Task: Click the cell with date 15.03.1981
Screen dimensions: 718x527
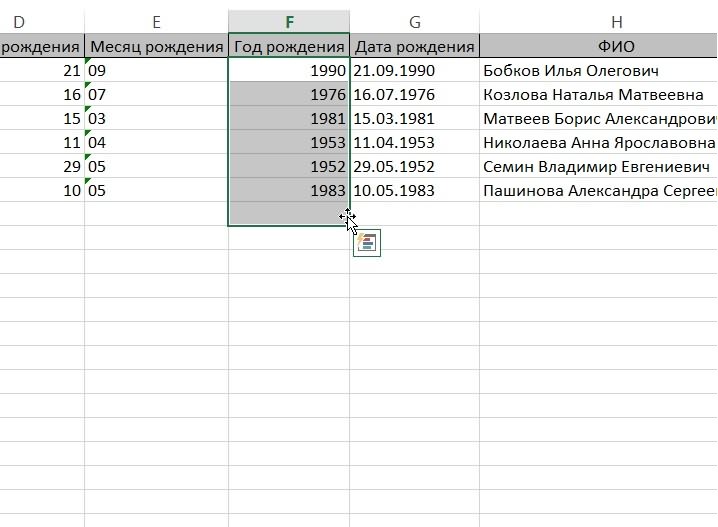Action: [414, 118]
